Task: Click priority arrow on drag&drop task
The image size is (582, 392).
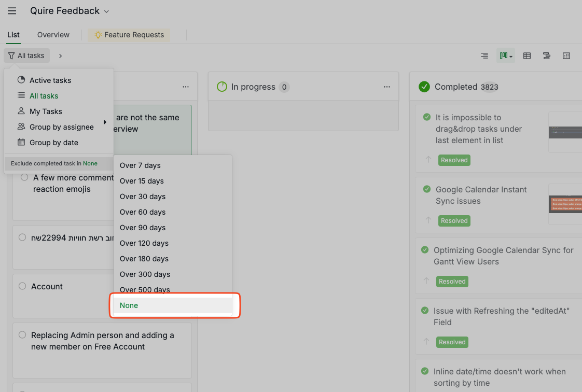Action: 428,160
